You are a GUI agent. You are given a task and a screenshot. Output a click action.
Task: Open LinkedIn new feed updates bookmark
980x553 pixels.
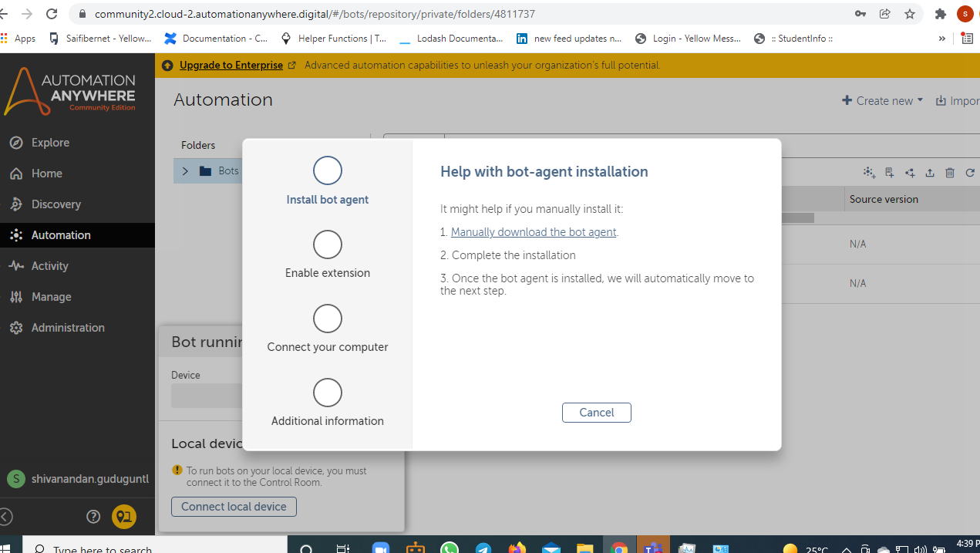pyautogui.click(x=569, y=39)
